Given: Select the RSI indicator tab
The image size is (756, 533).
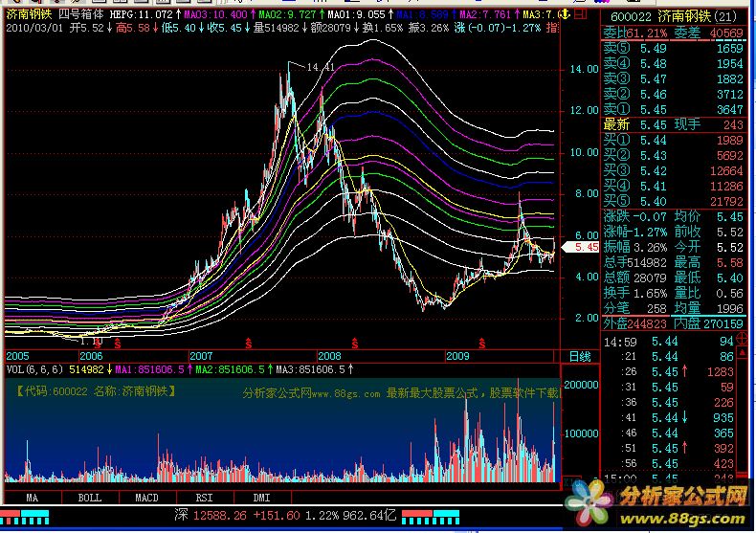Looking at the screenshot, I should click(x=205, y=498).
